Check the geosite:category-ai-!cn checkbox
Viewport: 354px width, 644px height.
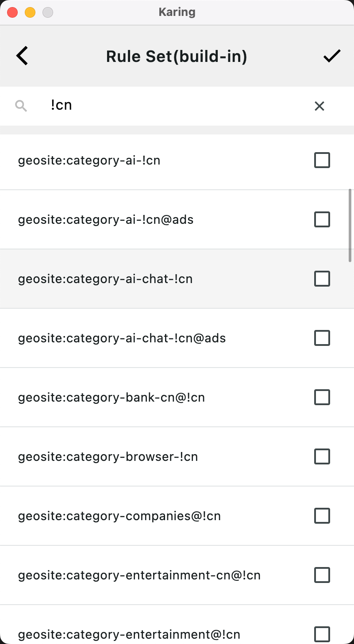pyautogui.click(x=322, y=160)
